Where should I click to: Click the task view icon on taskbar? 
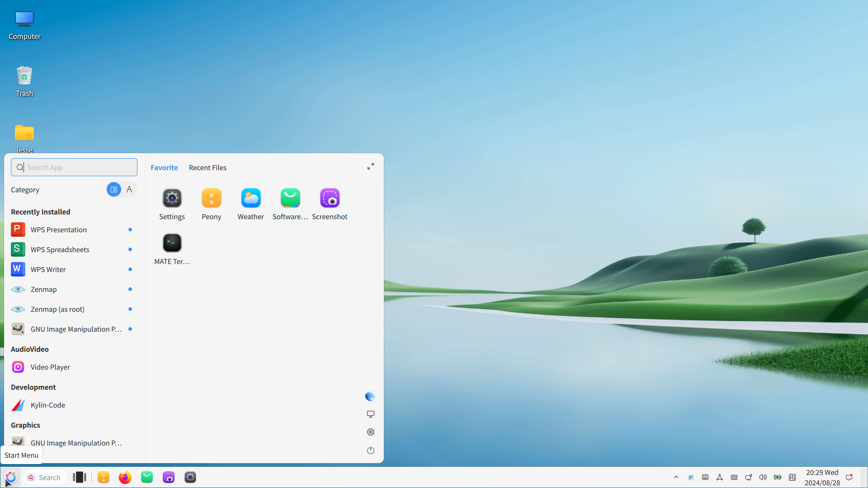point(79,477)
